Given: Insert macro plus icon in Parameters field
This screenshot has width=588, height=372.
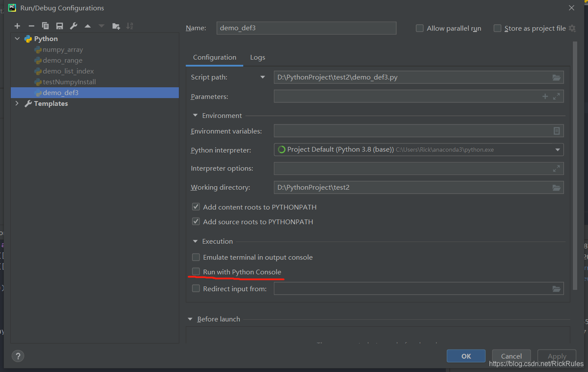Looking at the screenshot, I should tap(545, 97).
